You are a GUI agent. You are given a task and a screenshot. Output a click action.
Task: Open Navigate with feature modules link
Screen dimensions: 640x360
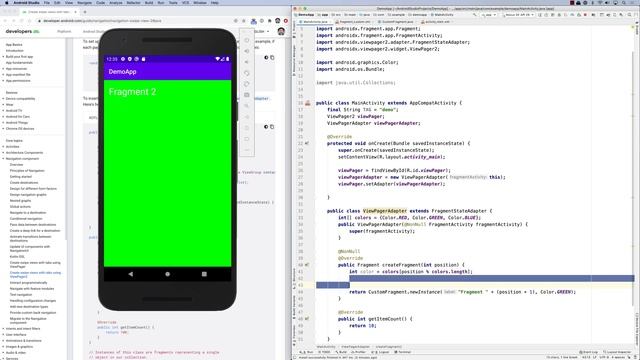tap(32, 289)
